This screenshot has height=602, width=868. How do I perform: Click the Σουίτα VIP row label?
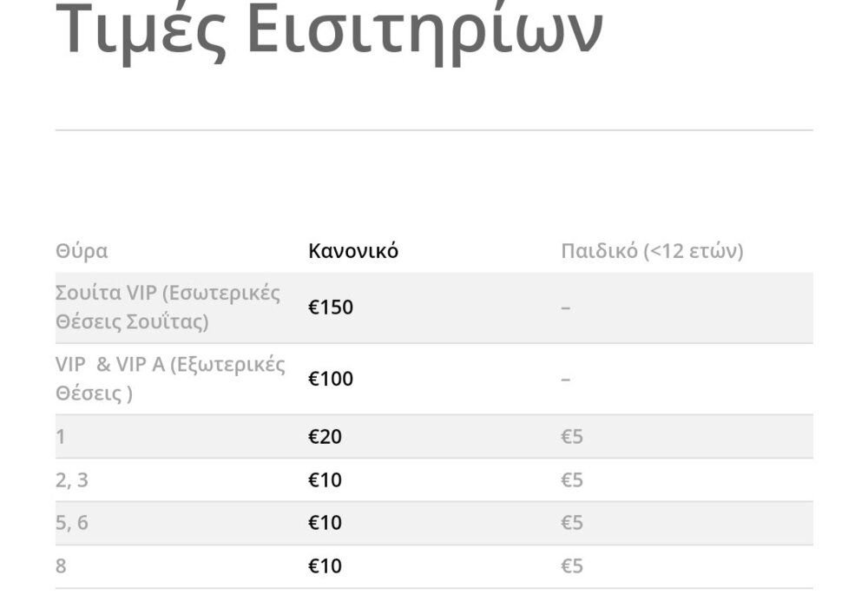point(168,308)
